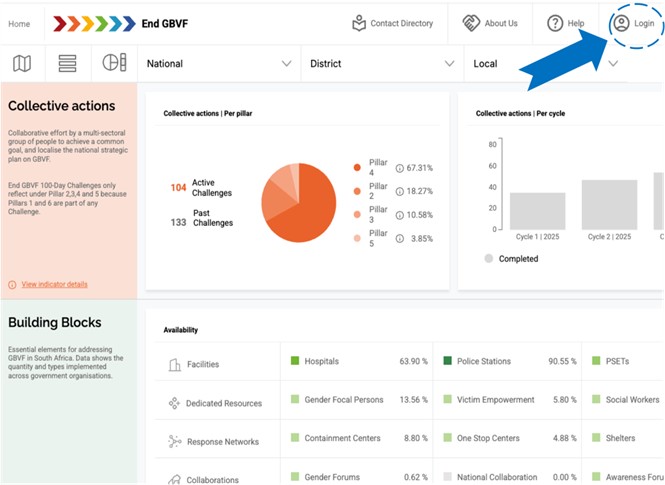Expand the National dropdown

point(219,64)
